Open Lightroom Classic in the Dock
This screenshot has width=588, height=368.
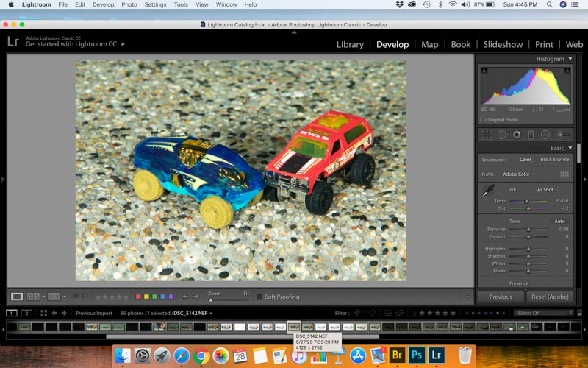436,355
